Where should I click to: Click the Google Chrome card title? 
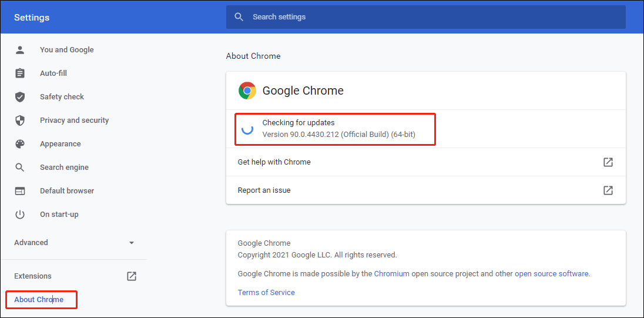tap(303, 91)
